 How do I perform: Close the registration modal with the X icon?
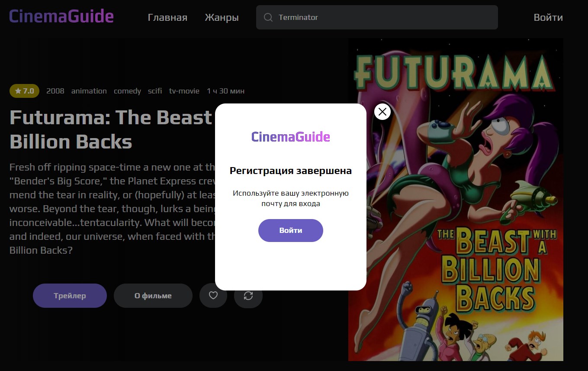[x=382, y=112]
